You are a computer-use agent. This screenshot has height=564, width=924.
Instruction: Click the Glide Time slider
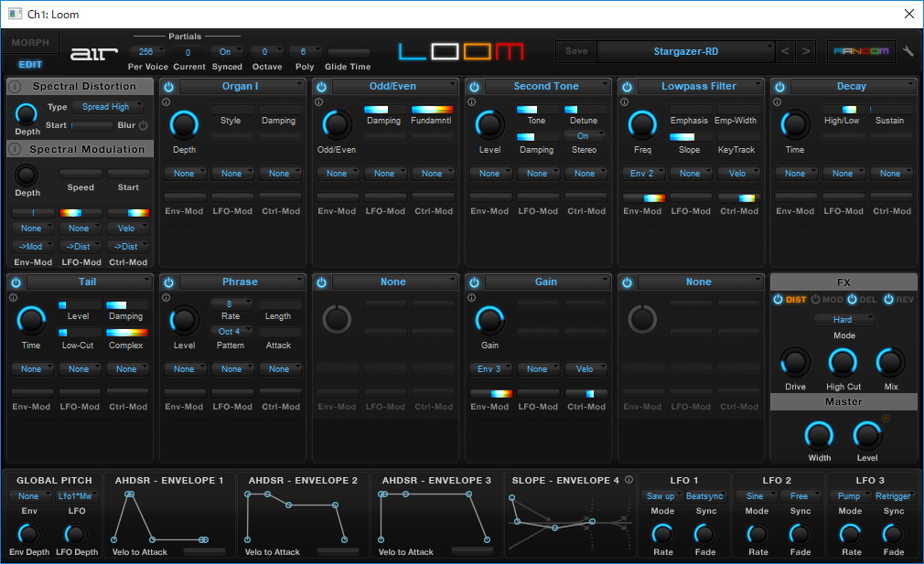[349, 52]
